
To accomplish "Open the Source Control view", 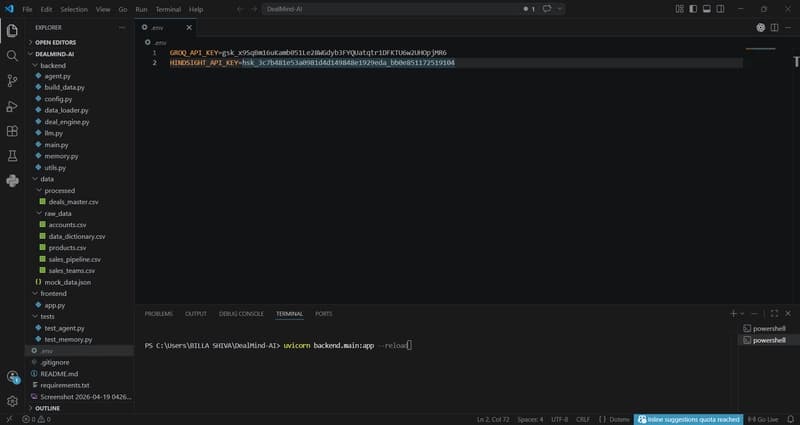I will (x=12, y=81).
